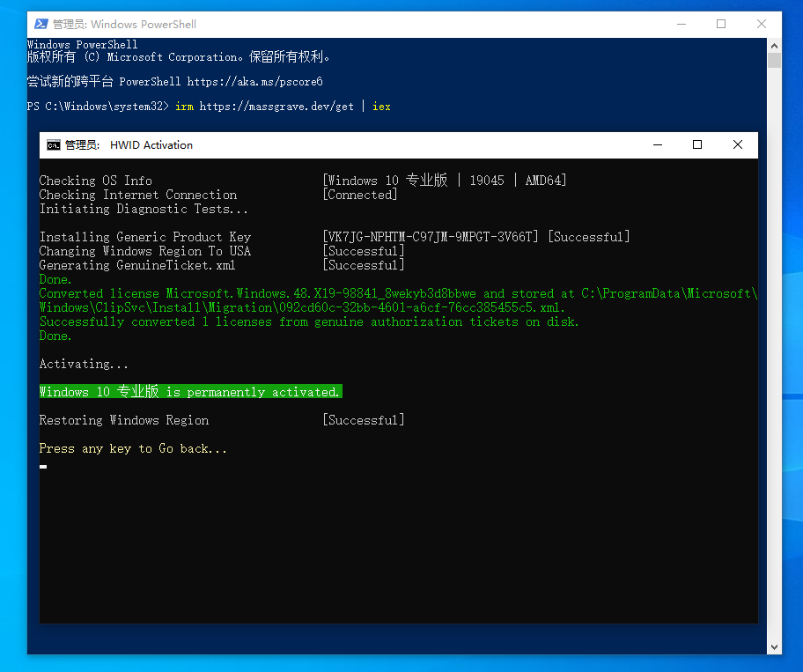Click the PowerShell scrollbar thumb

tap(774, 60)
